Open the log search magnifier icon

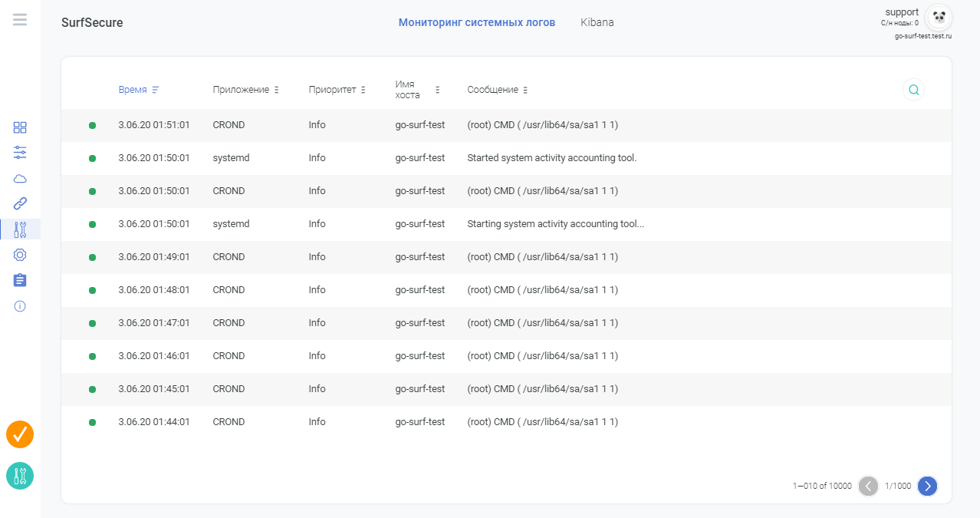click(x=913, y=90)
